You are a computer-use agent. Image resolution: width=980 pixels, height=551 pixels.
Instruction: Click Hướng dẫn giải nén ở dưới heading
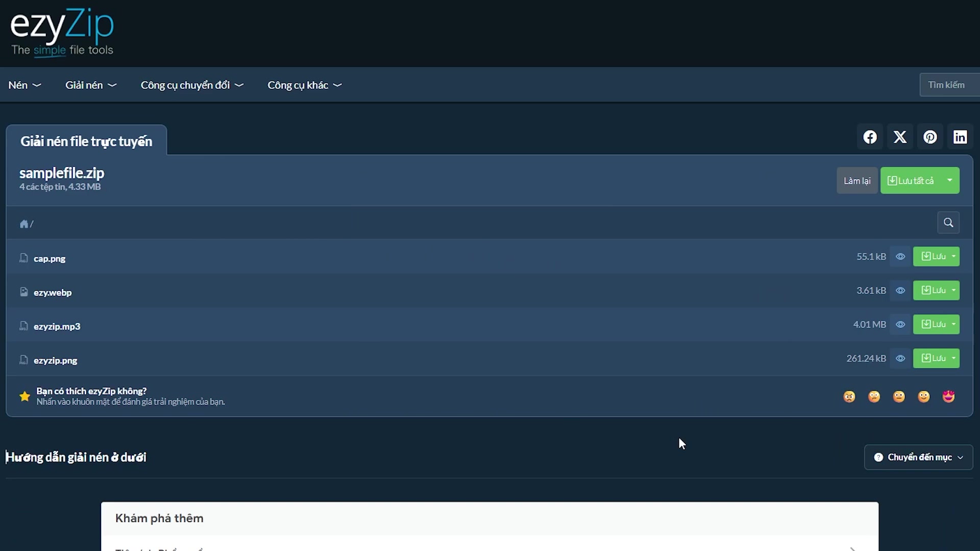[76, 457]
